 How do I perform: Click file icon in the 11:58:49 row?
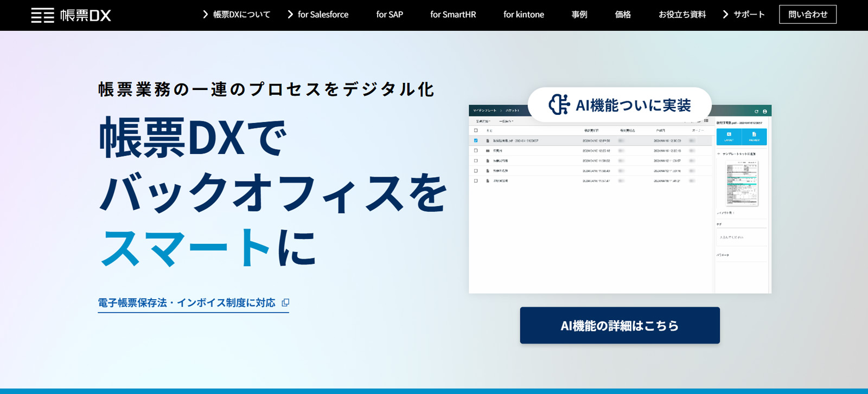488,171
